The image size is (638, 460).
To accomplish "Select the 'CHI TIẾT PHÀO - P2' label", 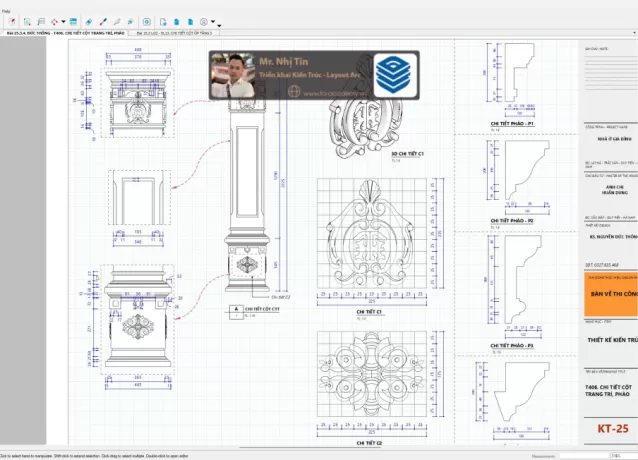I will pyautogui.click(x=512, y=221).
